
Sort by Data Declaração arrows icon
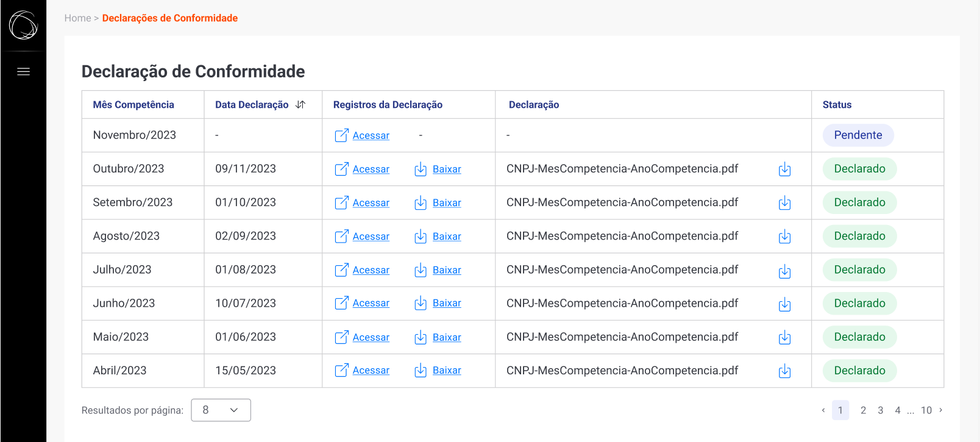click(300, 105)
